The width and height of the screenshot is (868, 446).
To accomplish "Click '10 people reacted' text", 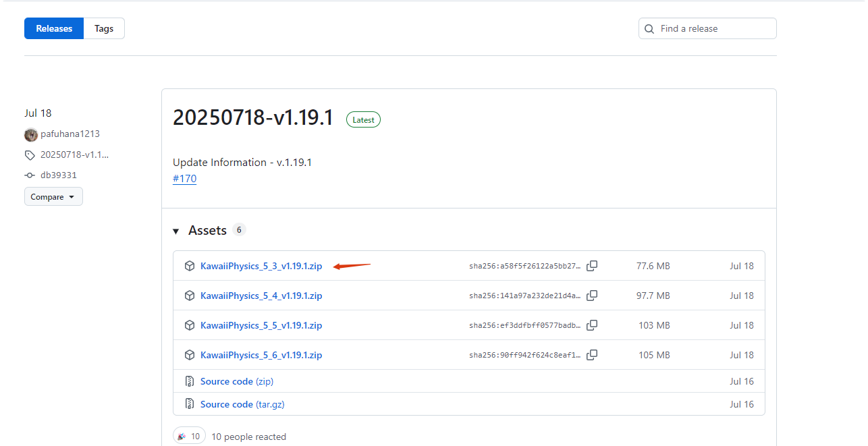I will click(x=248, y=437).
